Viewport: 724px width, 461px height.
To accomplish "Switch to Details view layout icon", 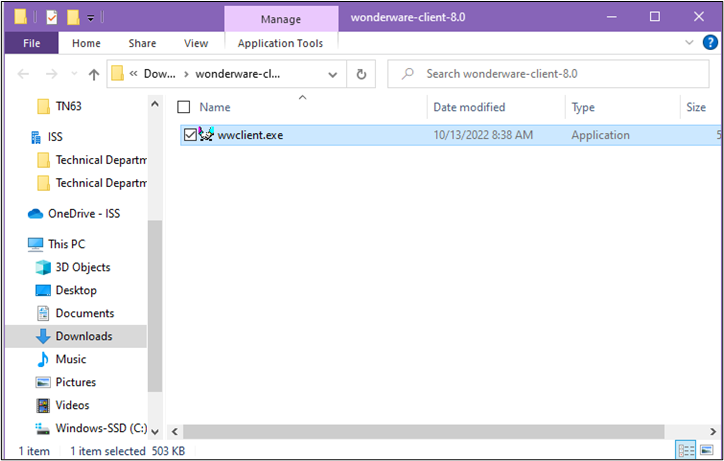I will pos(686,450).
